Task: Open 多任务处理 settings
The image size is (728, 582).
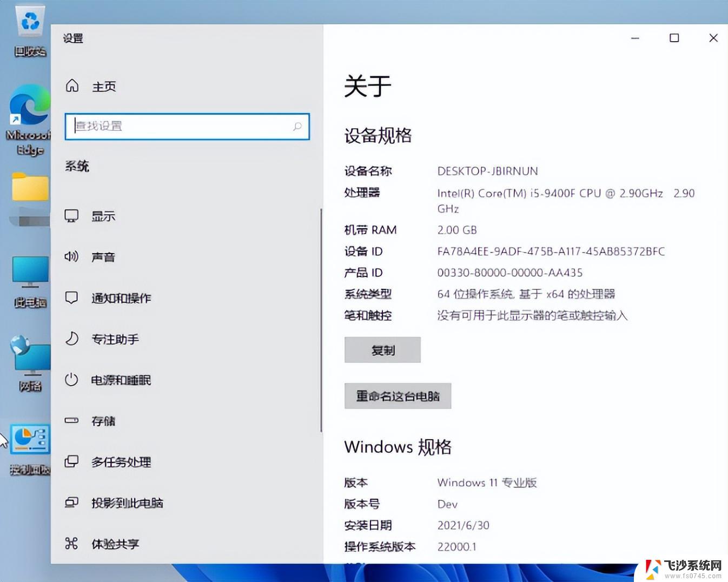Action: (121, 462)
